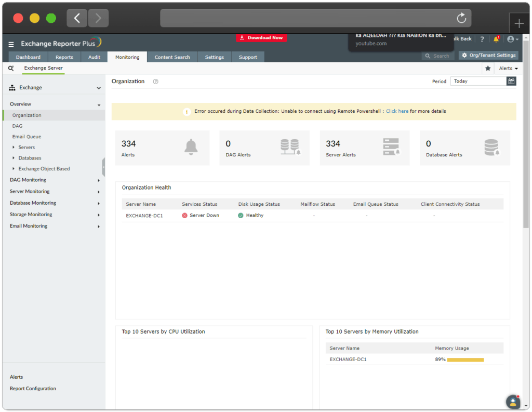
Task: Click the Alerts bell icon card
Action: 191,147
